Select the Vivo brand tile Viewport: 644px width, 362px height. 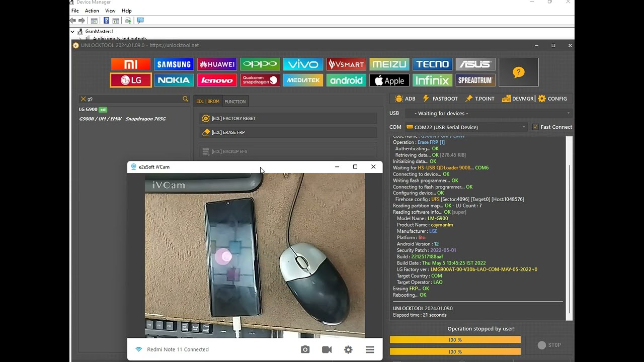click(x=303, y=64)
